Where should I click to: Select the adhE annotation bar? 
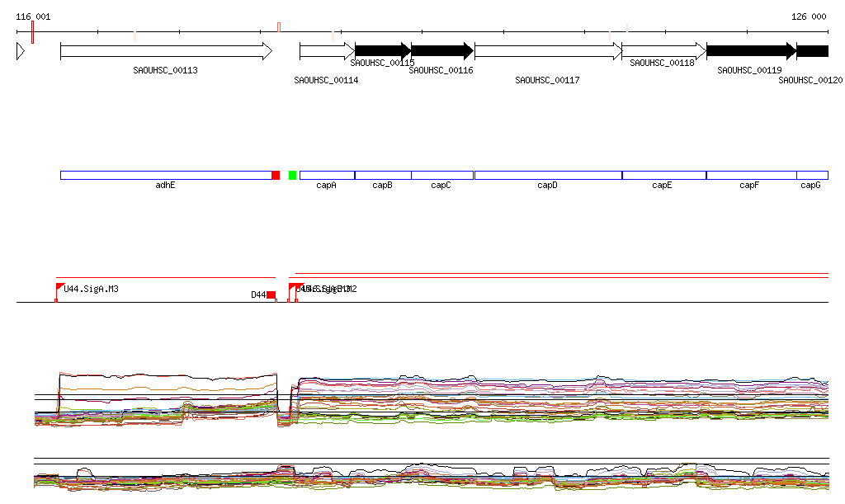click(165, 175)
